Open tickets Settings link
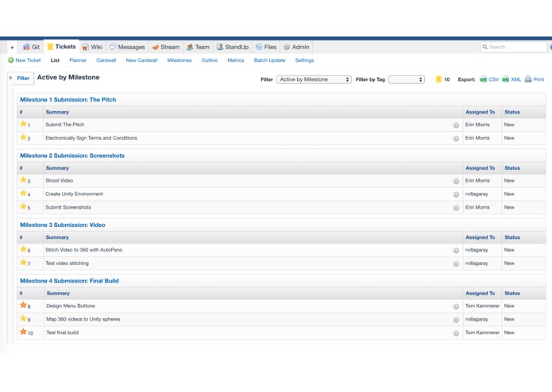Image resolution: width=552 pixels, height=392 pixels. point(304,60)
